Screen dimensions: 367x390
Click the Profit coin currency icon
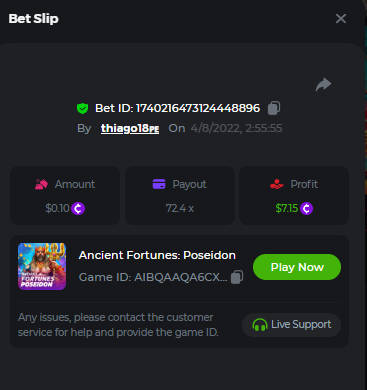[x=306, y=209]
